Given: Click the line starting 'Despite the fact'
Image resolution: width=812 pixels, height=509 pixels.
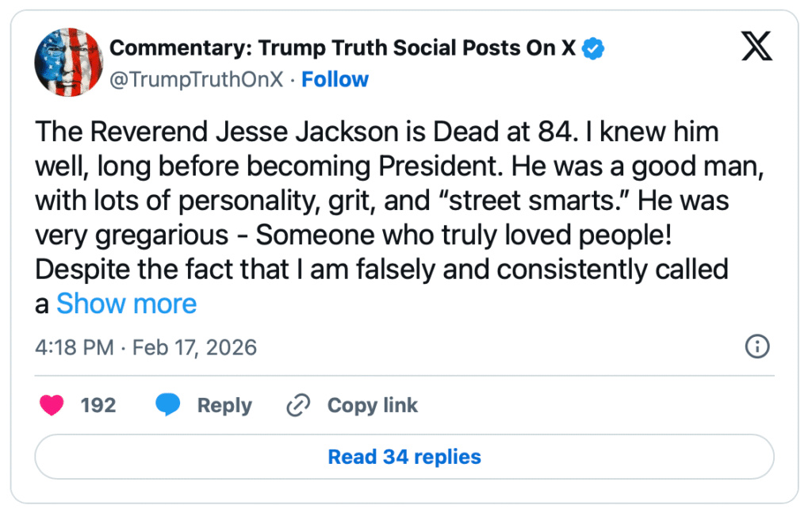Looking at the screenshot, I should pyautogui.click(x=381, y=270).
